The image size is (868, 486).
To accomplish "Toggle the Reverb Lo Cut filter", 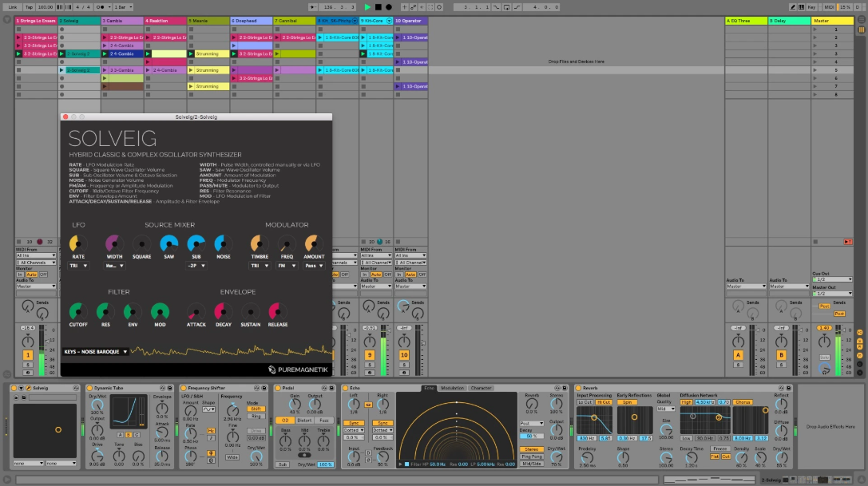I will tap(585, 402).
